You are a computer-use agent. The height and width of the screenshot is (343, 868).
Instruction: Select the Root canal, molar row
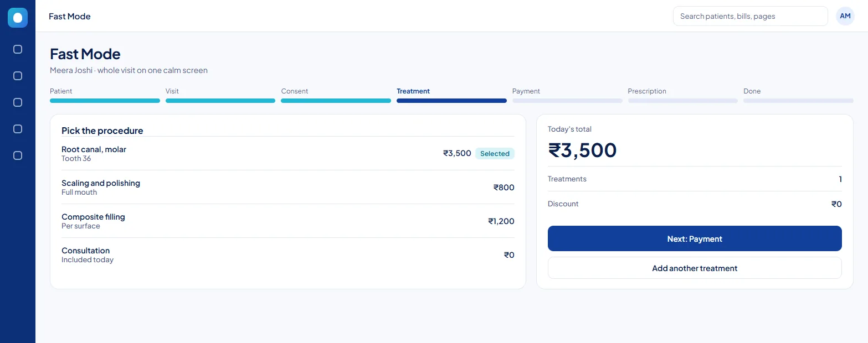coord(288,153)
